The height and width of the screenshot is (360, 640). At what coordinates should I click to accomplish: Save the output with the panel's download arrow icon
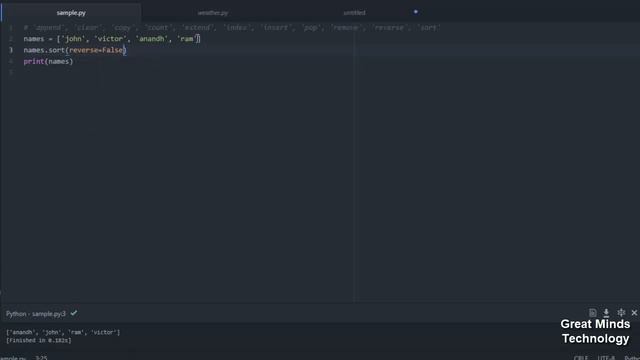click(607, 313)
